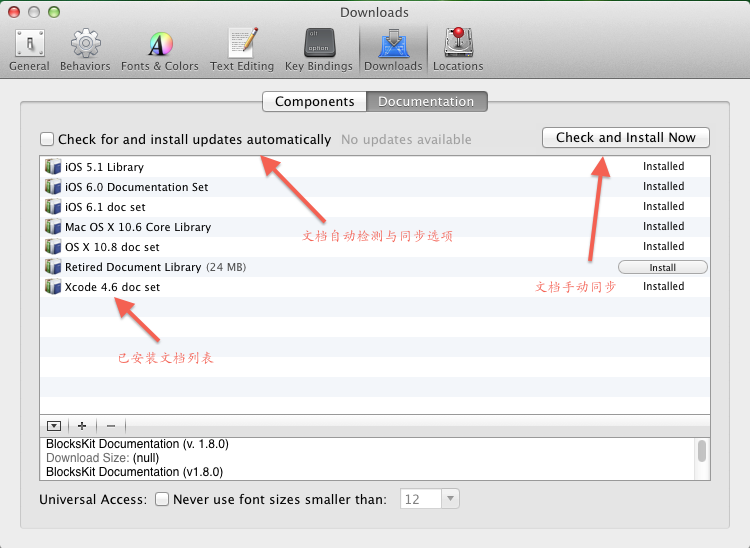
Task: Click the Xcode 4.6 doc set icon
Action: (x=53, y=287)
